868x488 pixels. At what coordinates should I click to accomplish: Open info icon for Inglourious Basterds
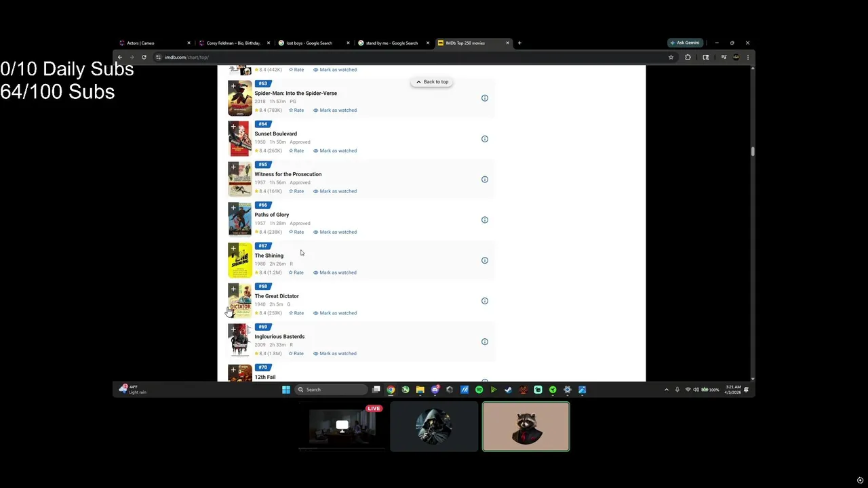pyautogui.click(x=485, y=342)
